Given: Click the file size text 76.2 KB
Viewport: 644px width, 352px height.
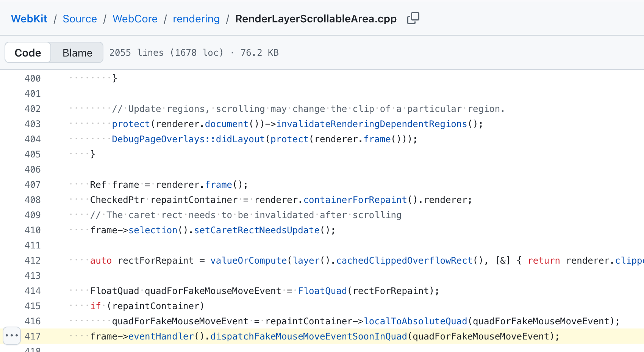Looking at the screenshot, I should (259, 52).
